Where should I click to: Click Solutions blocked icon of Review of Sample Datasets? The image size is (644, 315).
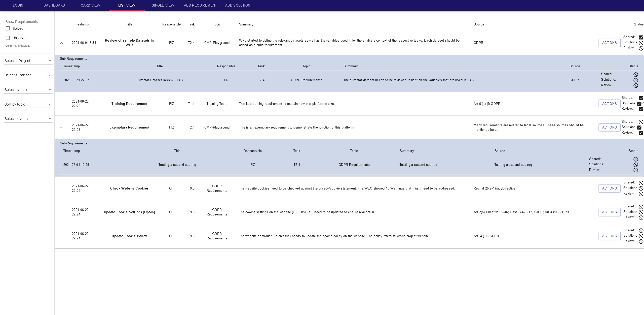point(641,43)
